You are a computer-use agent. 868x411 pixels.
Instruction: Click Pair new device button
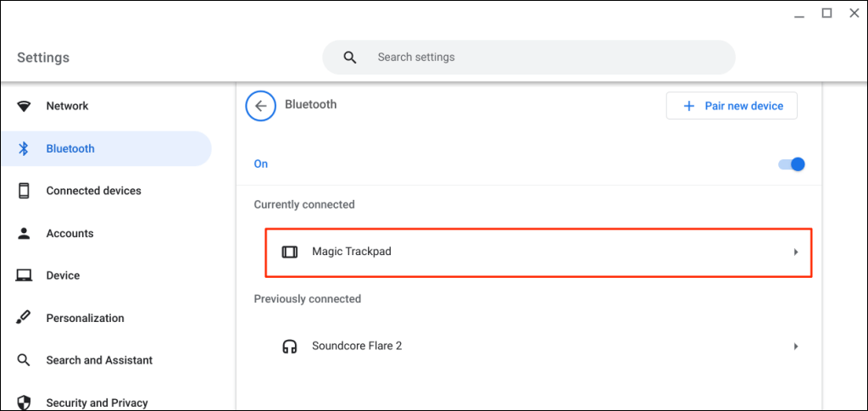pos(732,106)
